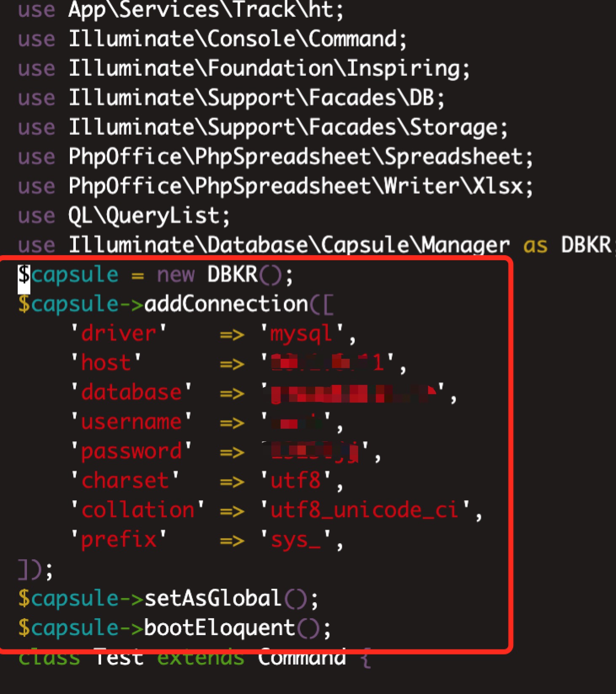Screen dimensions: 616x694
Task: Click the 'utf8_unicode_ci' collation value
Action: (x=365, y=510)
